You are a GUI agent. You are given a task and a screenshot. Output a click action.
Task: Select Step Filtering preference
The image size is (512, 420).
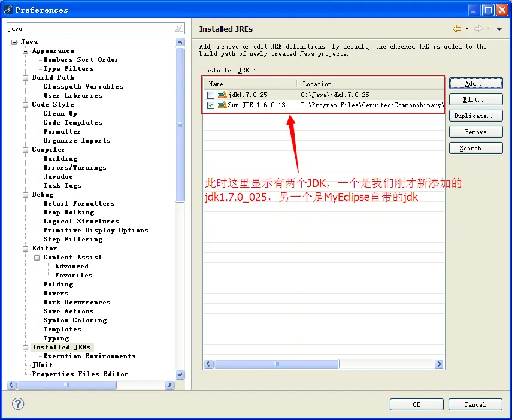coord(73,239)
